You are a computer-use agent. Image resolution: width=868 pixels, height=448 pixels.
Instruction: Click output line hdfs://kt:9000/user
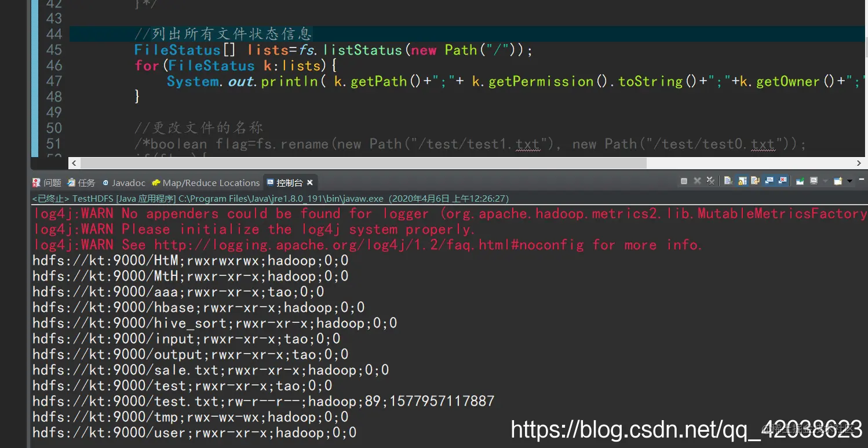click(x=195, y=432)
